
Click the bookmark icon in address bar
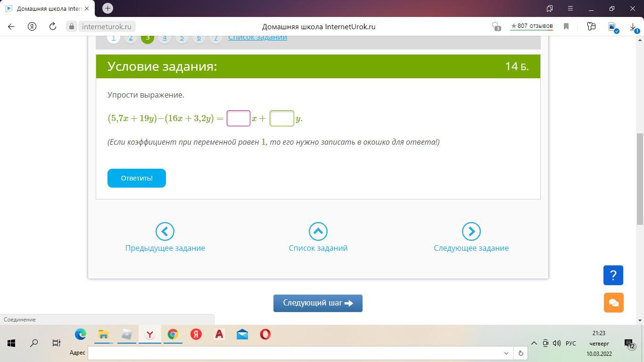566,26
